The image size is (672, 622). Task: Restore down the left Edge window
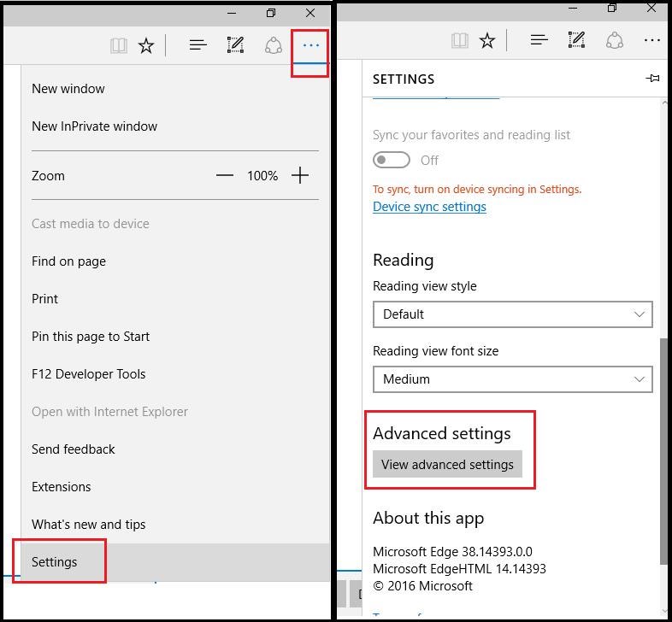point(271,14)
